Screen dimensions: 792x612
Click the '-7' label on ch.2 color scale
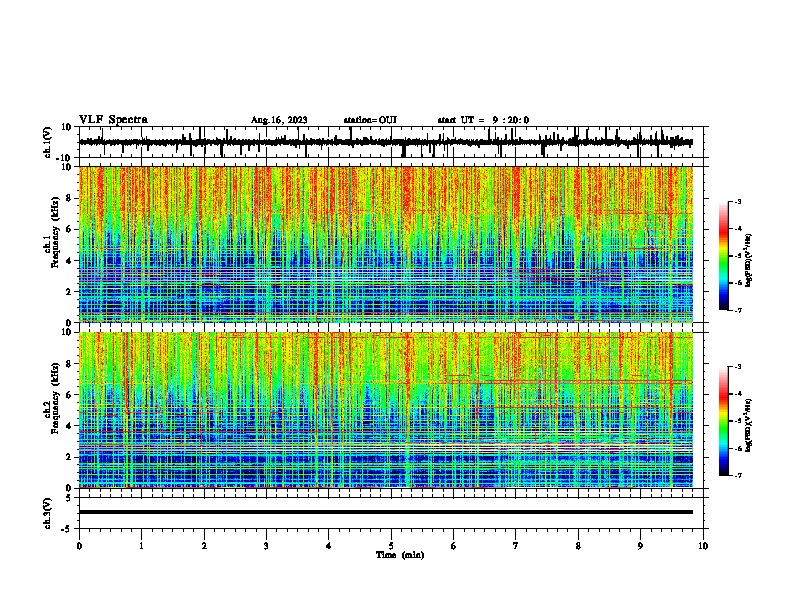pos(738,476)
